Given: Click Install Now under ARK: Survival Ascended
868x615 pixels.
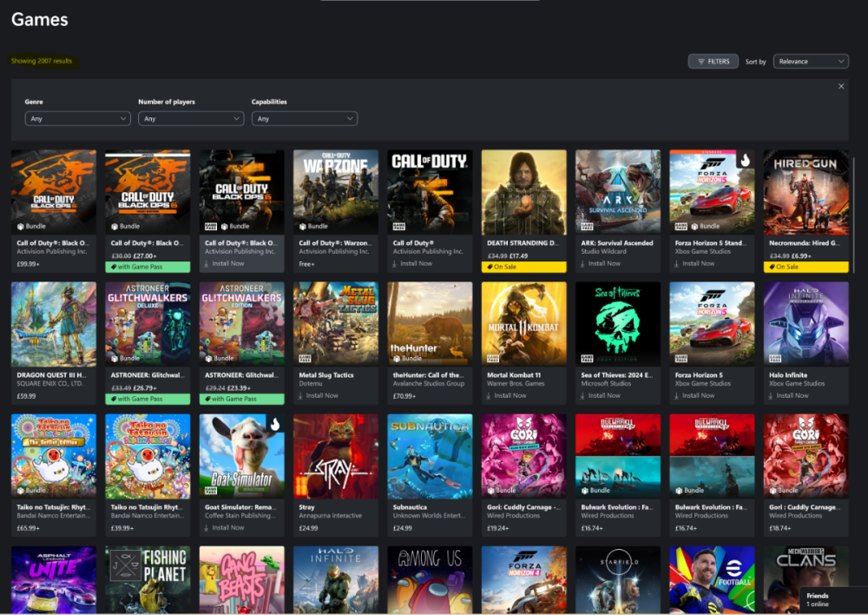Looking at the screenshot, I should [603, 263].
